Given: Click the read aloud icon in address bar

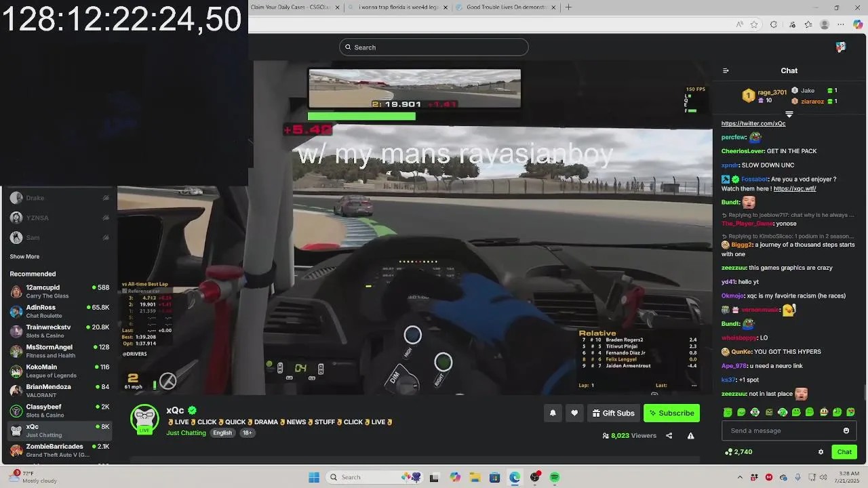Looking at the screenshot, I should (x=739, y=24).
